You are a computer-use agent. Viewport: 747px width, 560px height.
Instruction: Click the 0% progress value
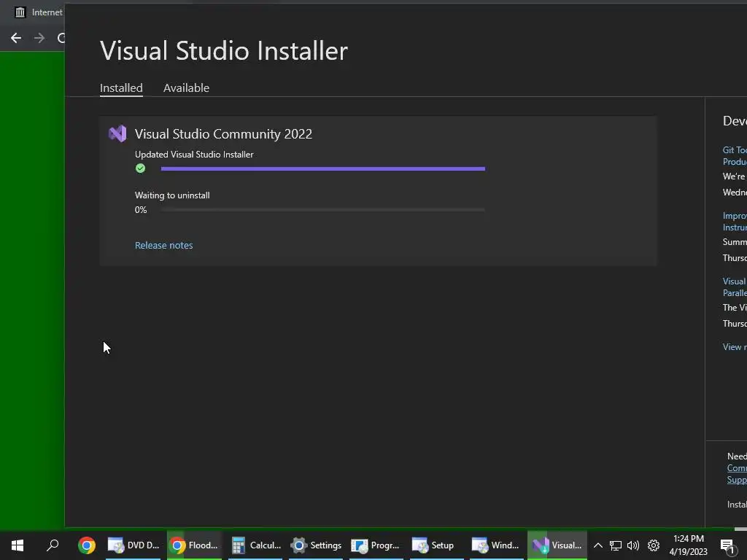pyautogui.click(x=141, y=209)
